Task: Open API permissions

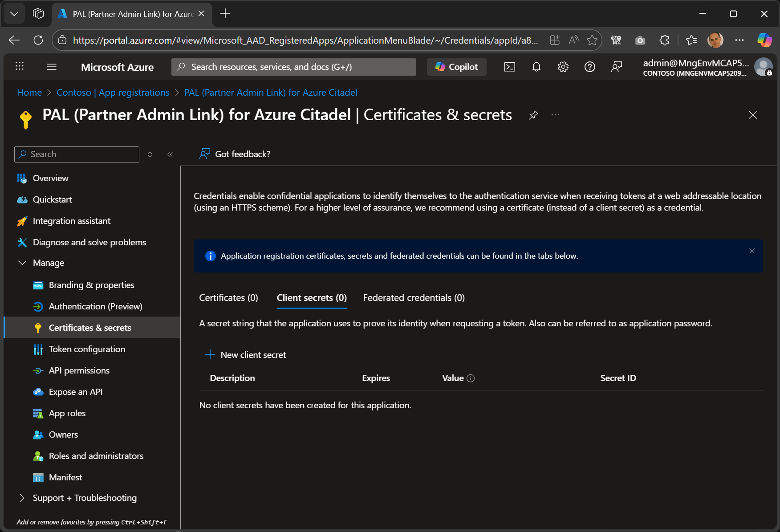Action: [x=79, y=370]
